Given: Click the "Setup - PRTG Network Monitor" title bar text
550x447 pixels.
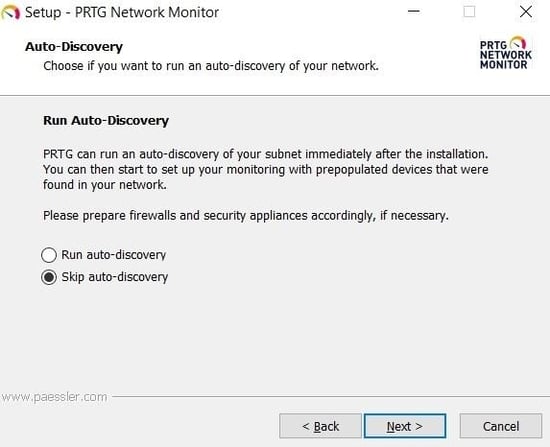Looking at the screenshot, I should click(122, 13).
